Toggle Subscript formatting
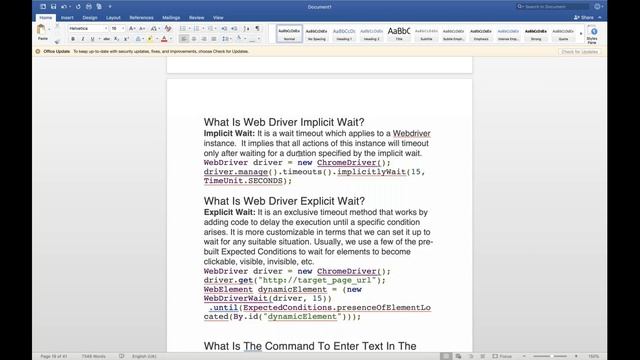The width and height of the screenshot is (640, 360). (x=116, y=39)
